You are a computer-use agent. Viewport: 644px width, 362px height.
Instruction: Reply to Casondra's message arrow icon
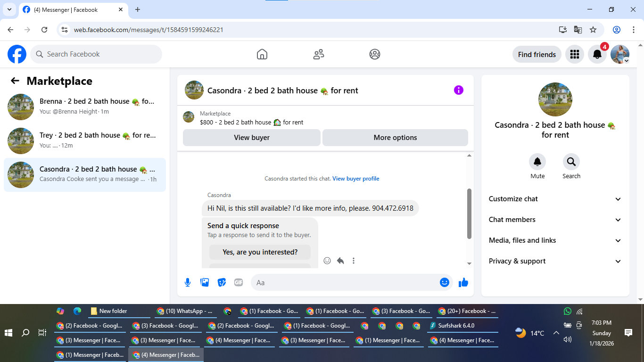(x=340, y=261)
